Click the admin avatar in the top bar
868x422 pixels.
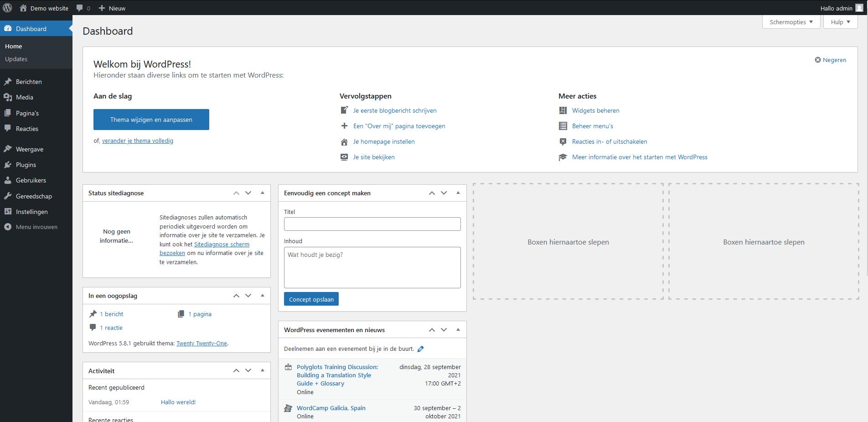[859, 8]
